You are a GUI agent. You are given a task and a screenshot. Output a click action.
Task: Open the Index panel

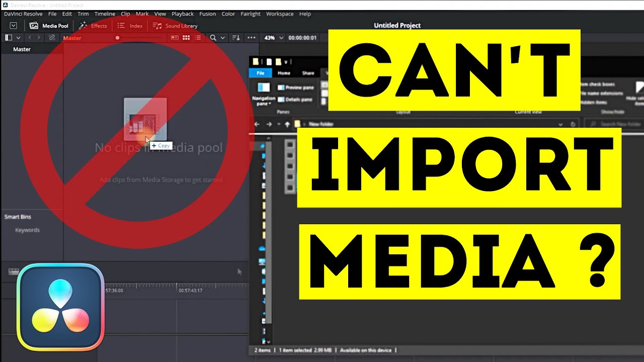click(x=130, y=26)
